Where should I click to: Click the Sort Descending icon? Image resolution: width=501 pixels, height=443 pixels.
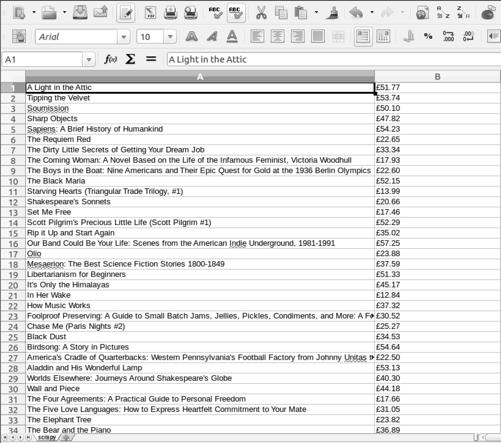(463, 12)
